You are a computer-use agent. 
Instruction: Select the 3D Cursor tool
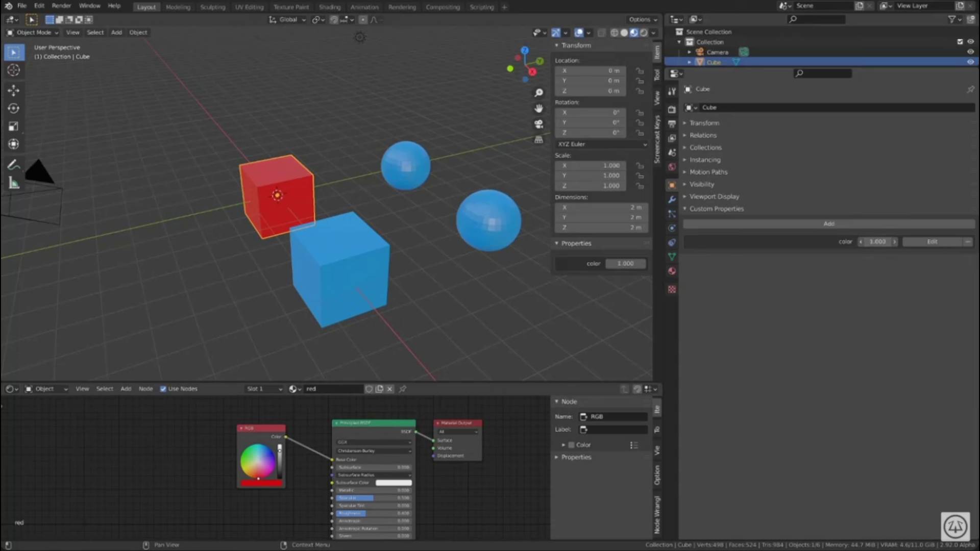(x=14, y=70)
